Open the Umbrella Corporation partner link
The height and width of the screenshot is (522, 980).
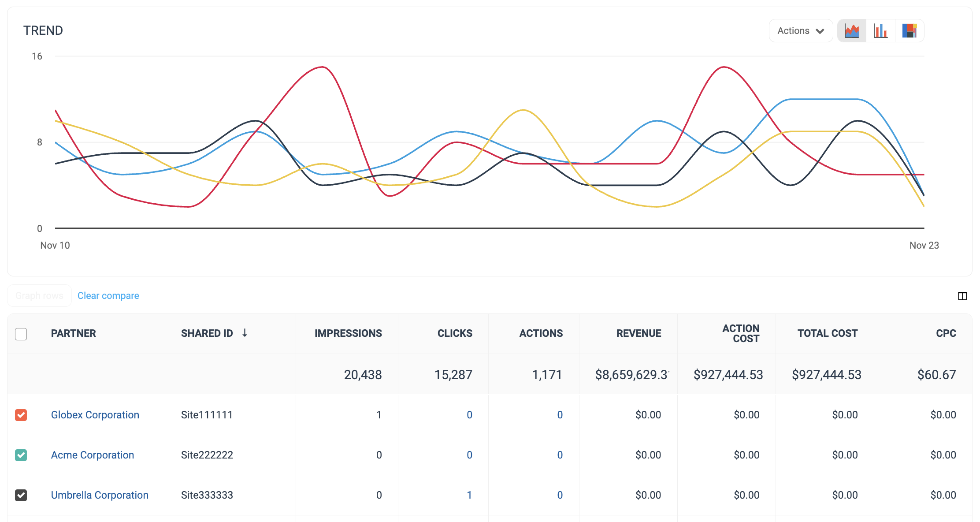100,495
